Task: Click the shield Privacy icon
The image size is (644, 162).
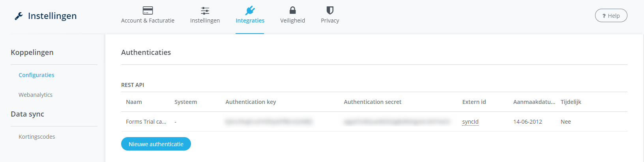Action: pos(330,10)
